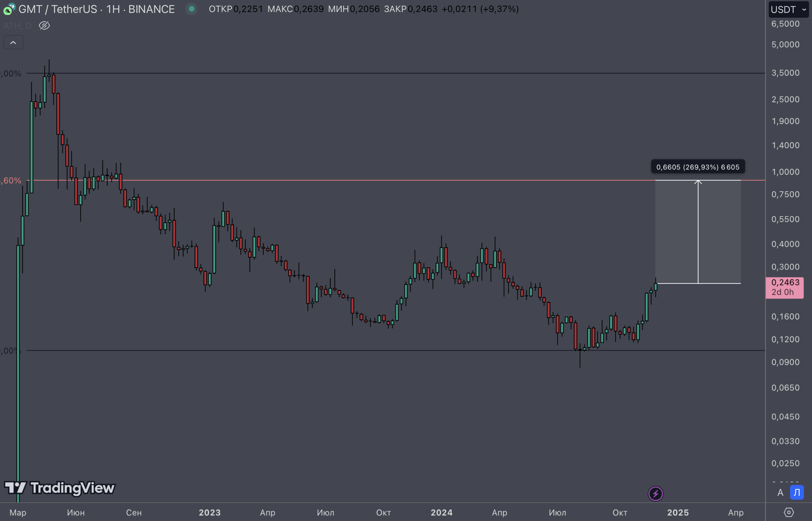
Task: Select the top 0,00% Fibonacci line label
Action: pyautogui.click(x=11, y=74)
